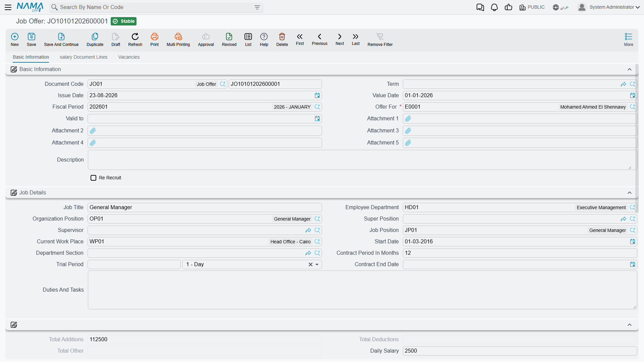Screen dimensions: 644x362
Task: Click Save And Continue
Action: point(61,40)
